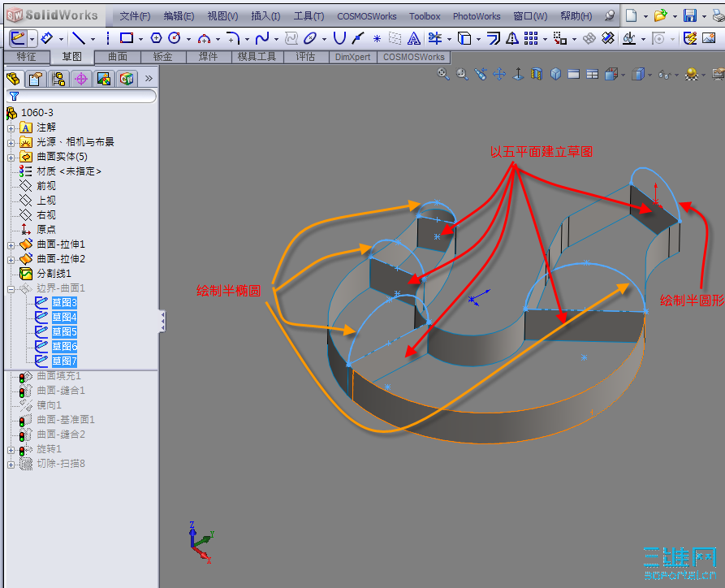Click the Section View icon
Viewport: 725px width, 588px height.
pos(537,74)
